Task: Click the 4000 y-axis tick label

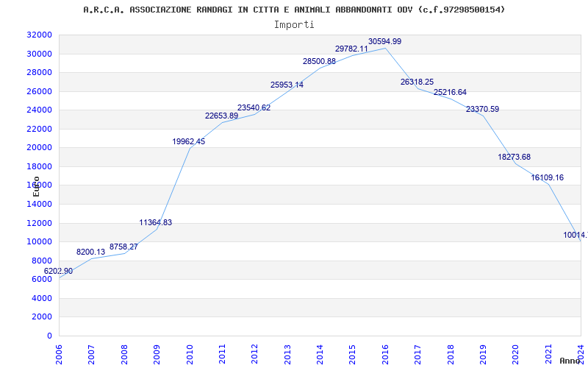Action: coord(41,298)
